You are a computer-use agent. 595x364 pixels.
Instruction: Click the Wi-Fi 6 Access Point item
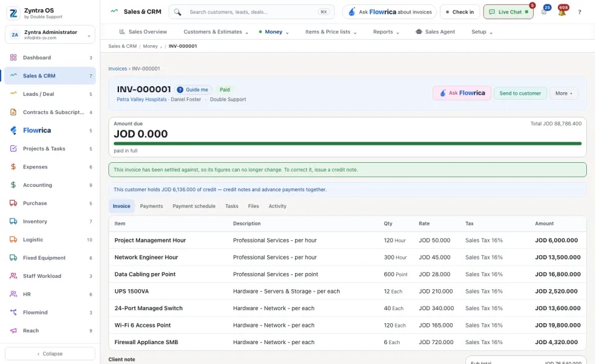pos(143,326)
